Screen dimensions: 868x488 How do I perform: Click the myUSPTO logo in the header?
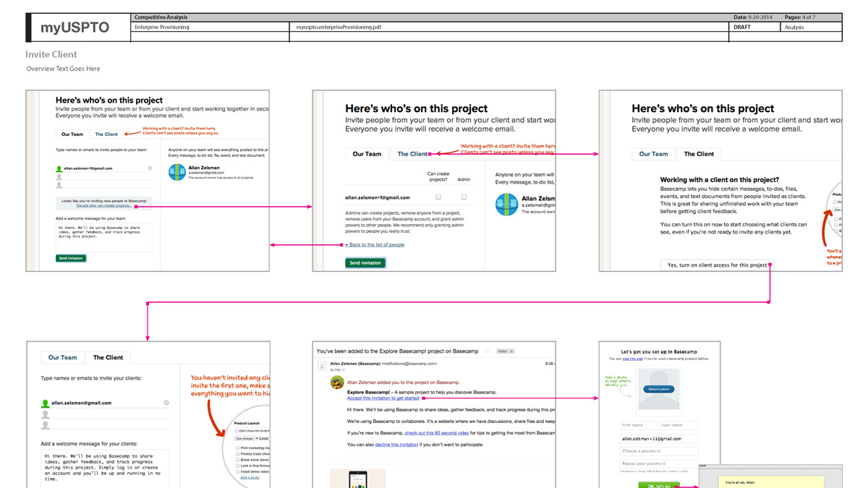[x=75, y=27]
